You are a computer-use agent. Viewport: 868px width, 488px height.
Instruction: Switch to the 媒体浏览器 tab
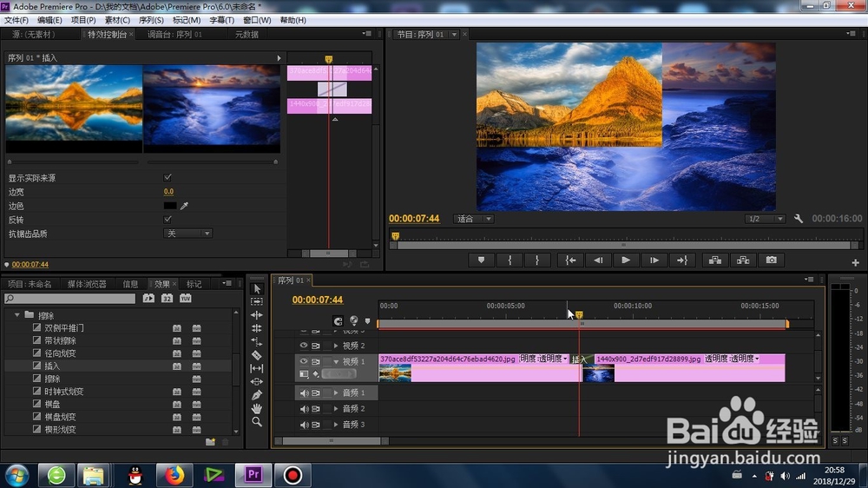pyautogui.click(x=87, y=284)
